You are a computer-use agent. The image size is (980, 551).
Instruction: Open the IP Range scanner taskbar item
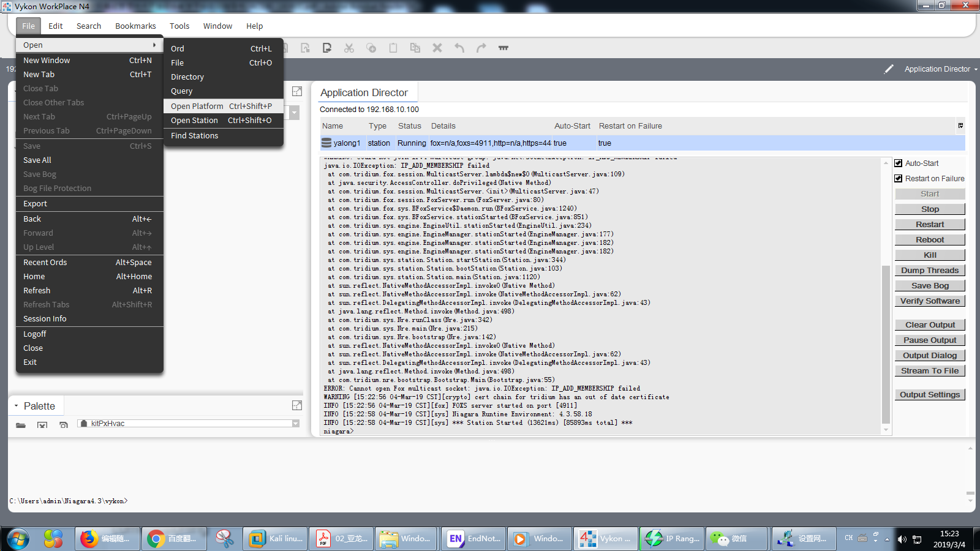click(671, 539)
